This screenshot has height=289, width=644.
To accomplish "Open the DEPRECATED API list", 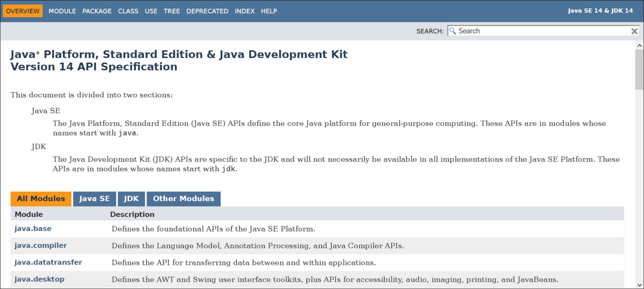I will [207, 11].
